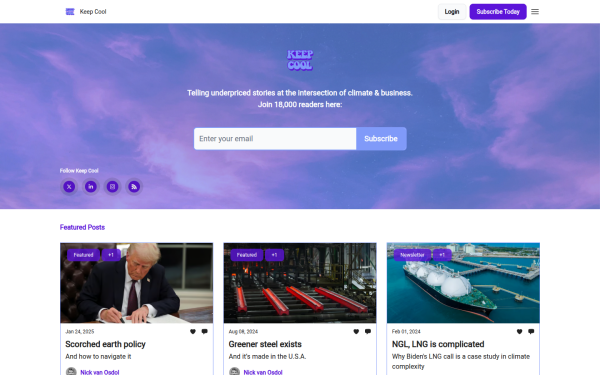
Task: Open the Scorched earth policy title
Action: pyautogui.click(x=106, y=344)
